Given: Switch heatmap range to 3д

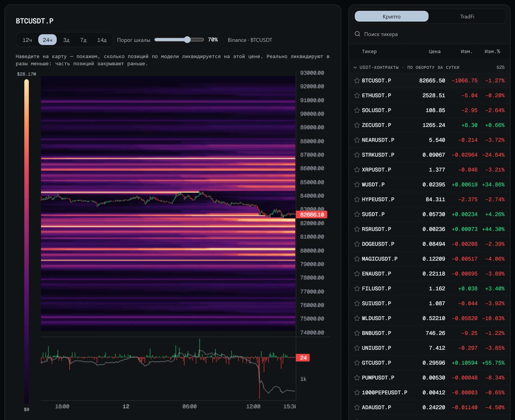Looking at the screenshot, I should coord(66,40).
